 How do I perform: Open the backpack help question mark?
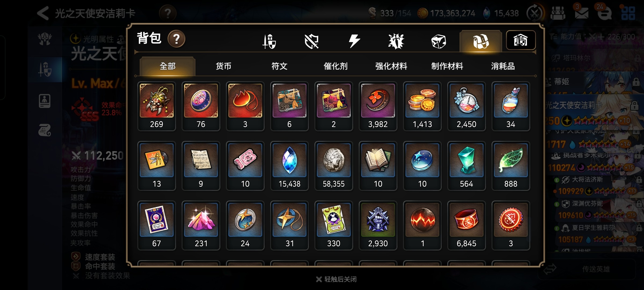pyautogui.click(x=176, y=39)
